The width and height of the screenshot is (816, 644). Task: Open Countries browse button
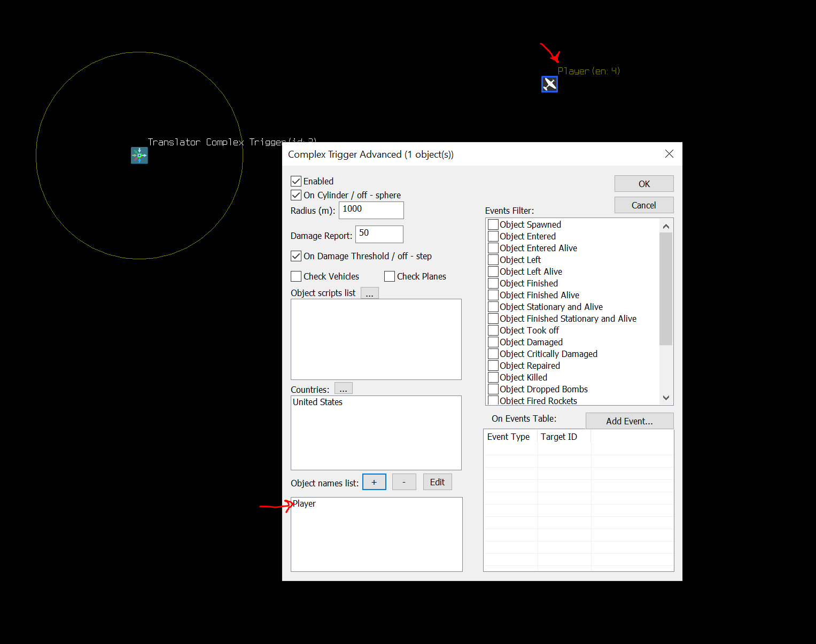point(344,388)
